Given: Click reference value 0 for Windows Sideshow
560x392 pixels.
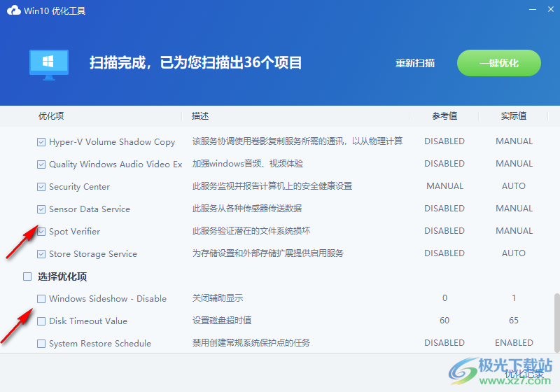Looking at the screenshot, I should 444,298.
